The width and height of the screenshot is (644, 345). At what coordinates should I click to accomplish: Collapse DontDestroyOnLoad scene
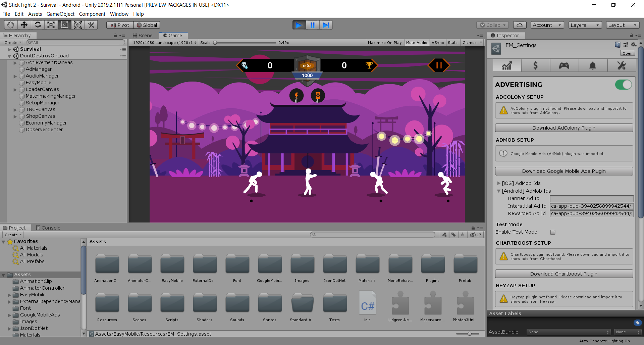tap(9, 56)
